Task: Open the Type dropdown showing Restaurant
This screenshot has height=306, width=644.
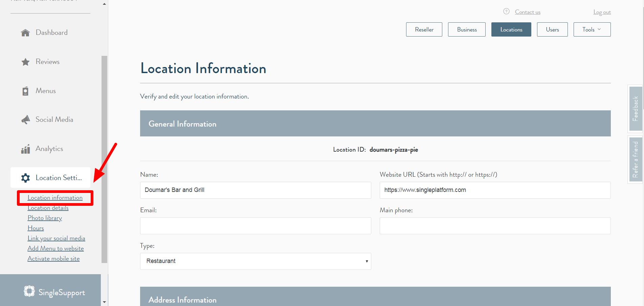Action: (x=256, y=261)
